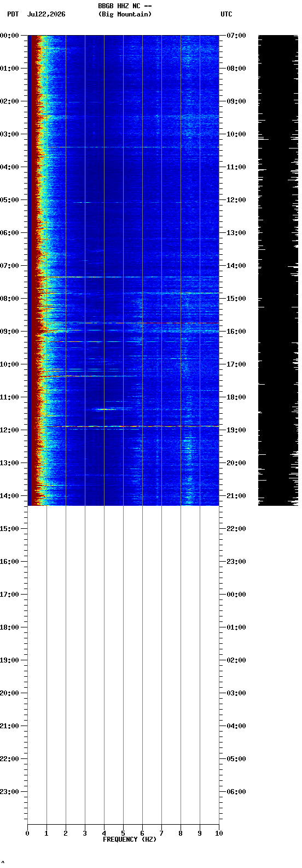Screen dimensions: 302x868
Task: Click the 09:00 PDT time label
Action: [10, 332]
